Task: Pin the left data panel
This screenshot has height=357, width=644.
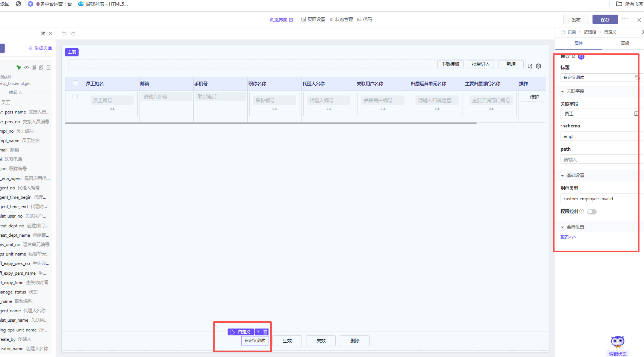Action: 43,33
